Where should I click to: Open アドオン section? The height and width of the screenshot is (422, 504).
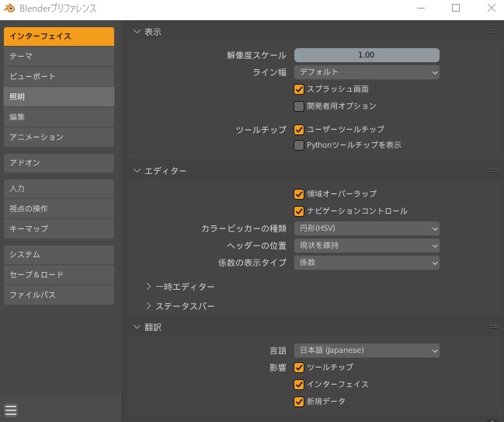(59, 163)
